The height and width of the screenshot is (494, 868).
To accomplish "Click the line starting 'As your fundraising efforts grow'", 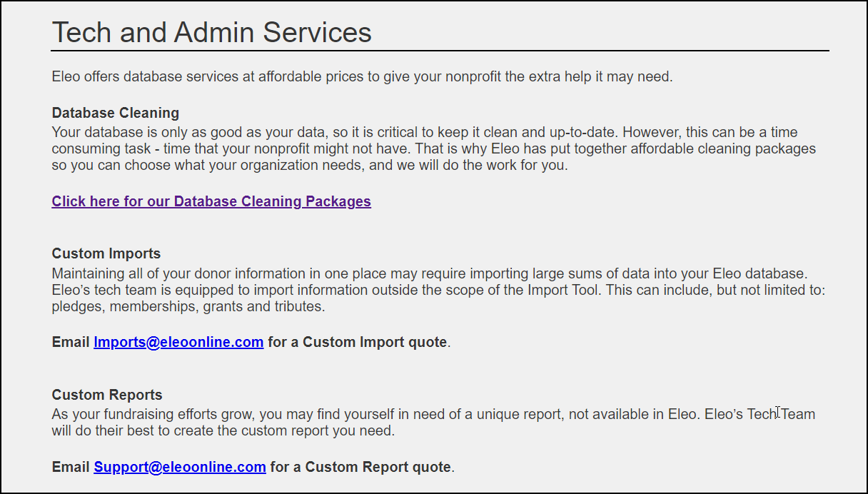I will tap(433, 414).
